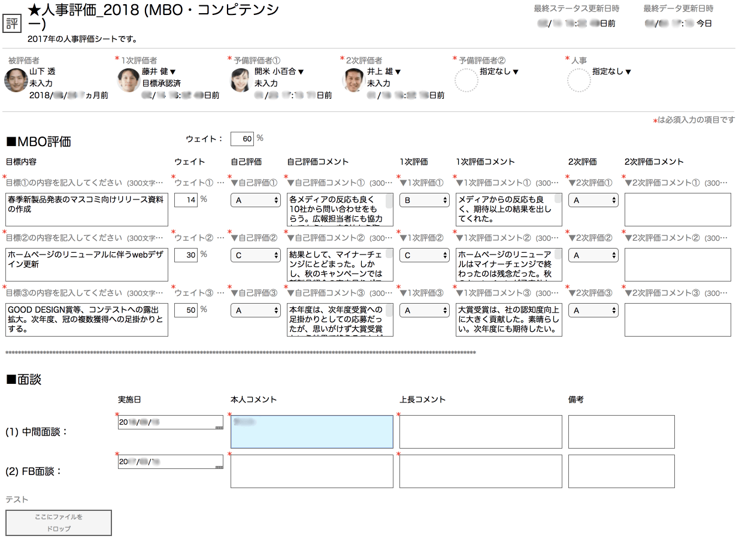Viewport: 739px width, 560px height.
Task: Open calendar picker for 中間面談 date
Action: [219, 426]
